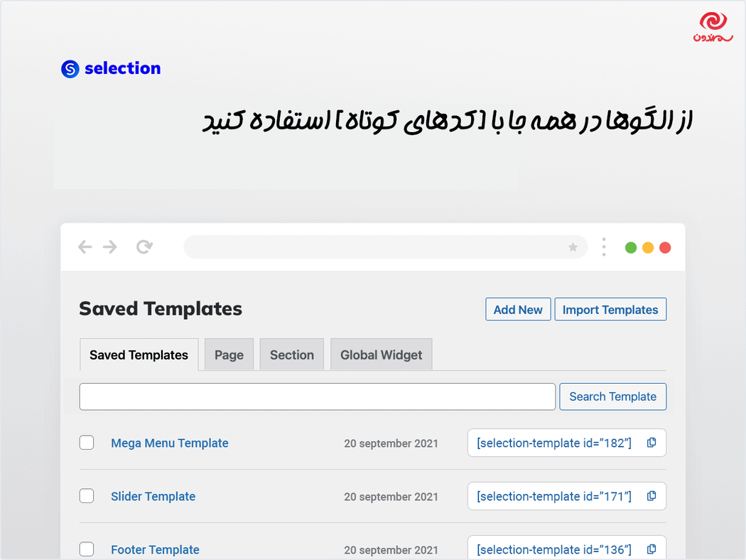Screen dimensions: 746x560
Task: Open the Slider Template link
Action: click(x=153, y=496)
